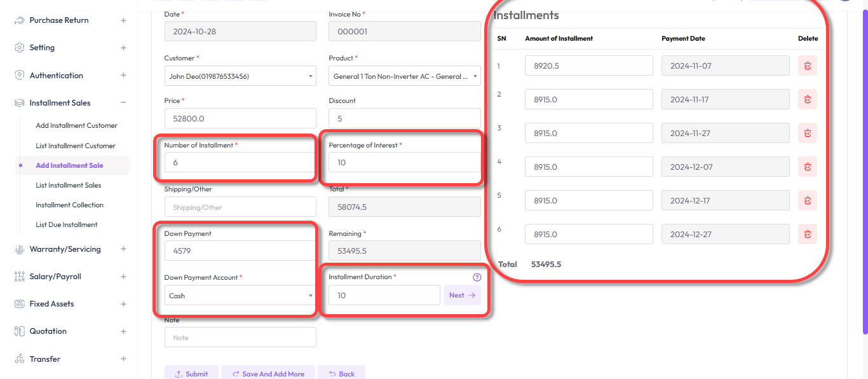Collapse the Installment Sales menu
Viewport: 868px width, 379px height.
(123, 103)
